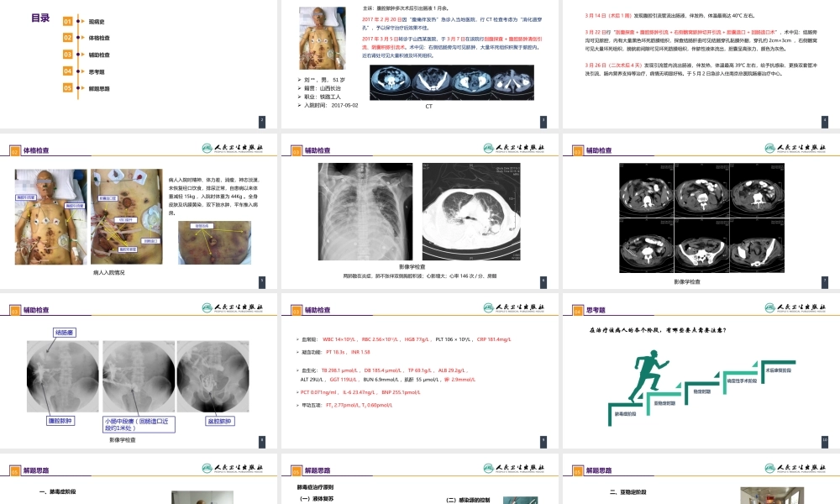
Task: Select the 体格检查 entry in the contents
Action: point(100,38)
